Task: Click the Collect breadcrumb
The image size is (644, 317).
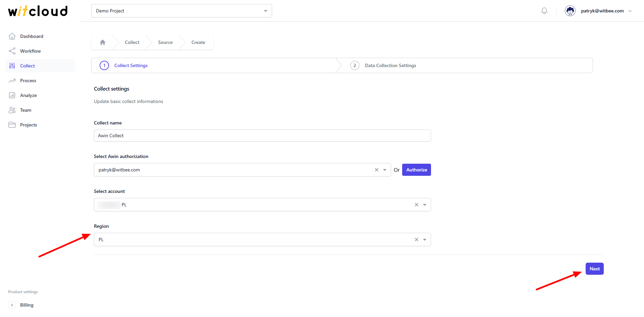Action: click(132, 42)
